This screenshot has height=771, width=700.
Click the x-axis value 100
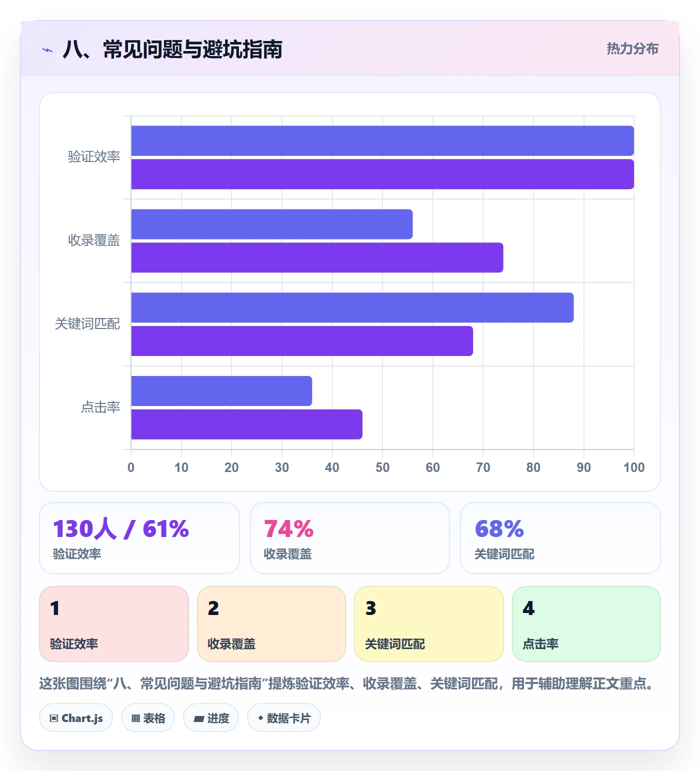coord(634,467)
